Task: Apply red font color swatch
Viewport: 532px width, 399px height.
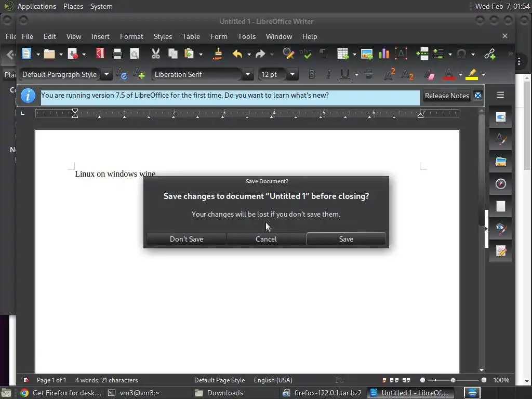Action: coord(448,74)
